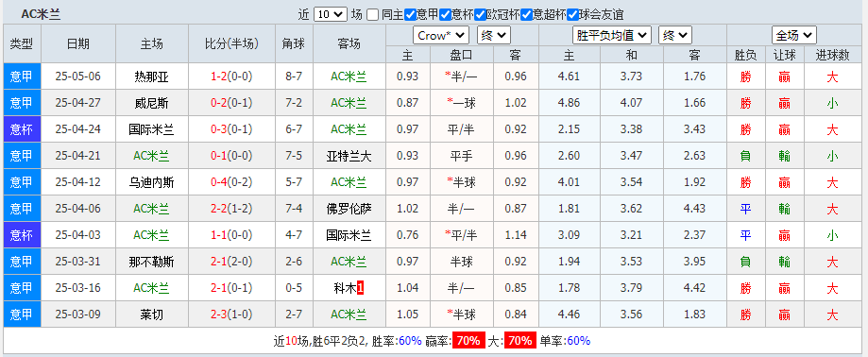868x357 pixels.
Task: Click the handicap *一球 in 威尼斯 row
Action: point(461,103)
